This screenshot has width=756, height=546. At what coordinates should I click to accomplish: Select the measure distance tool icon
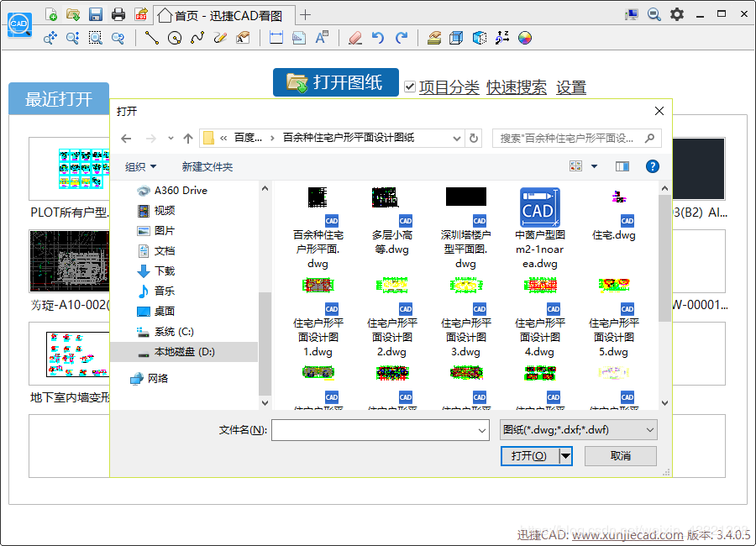tap(276, 38)
